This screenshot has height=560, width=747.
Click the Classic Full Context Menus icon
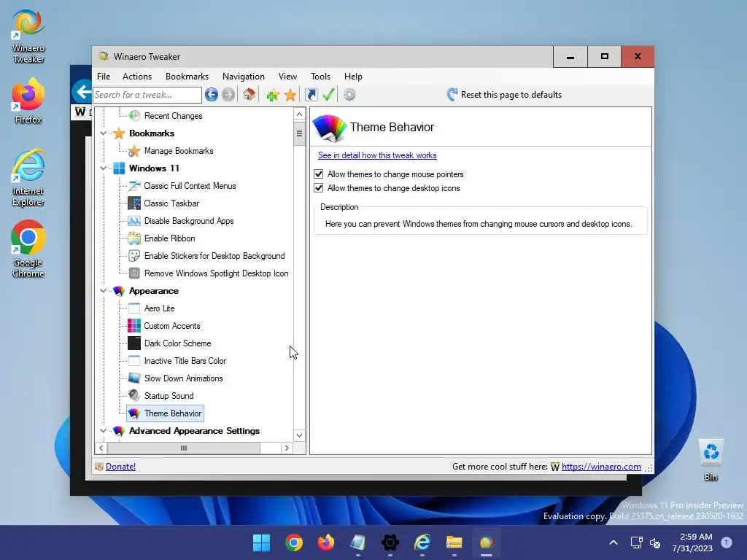134,186
